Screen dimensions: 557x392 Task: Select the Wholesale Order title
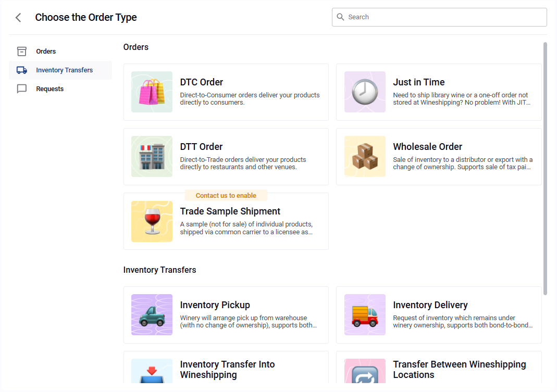click(x=427, y=147)
